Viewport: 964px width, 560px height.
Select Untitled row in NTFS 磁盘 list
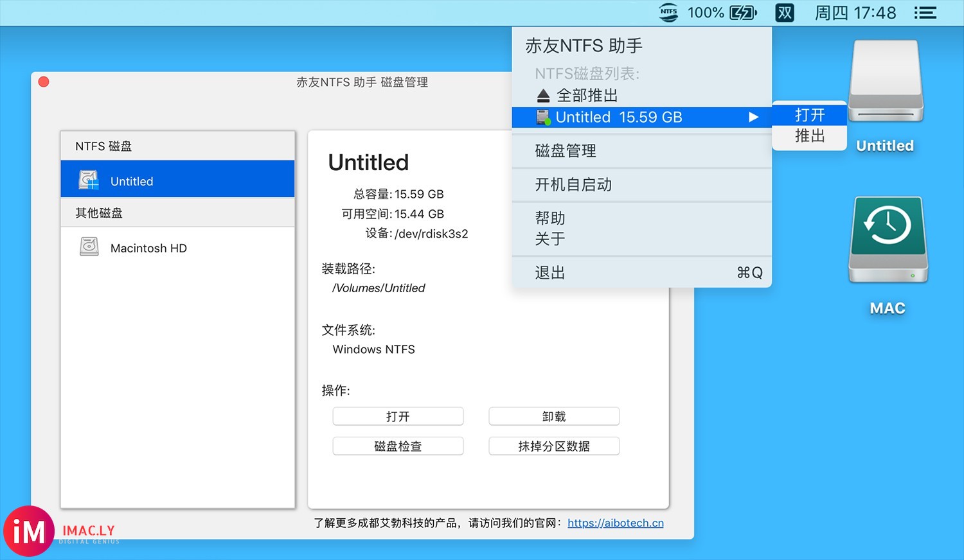tap(177, 179)
